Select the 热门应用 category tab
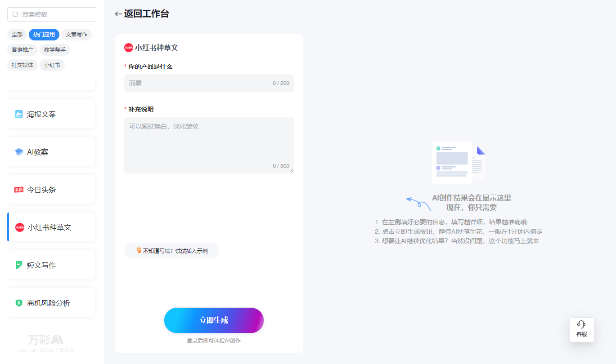The image size is (616, 364). click(44, 35)
